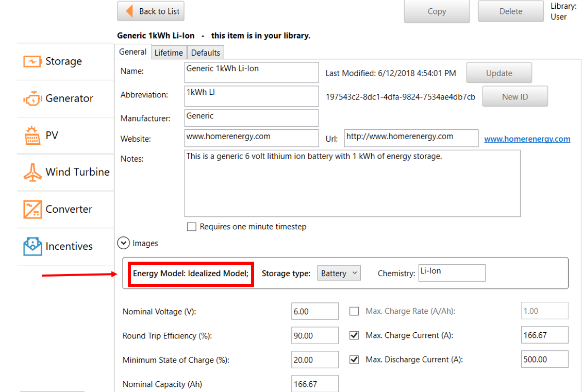Open the PV solar panel icon
Image resolution: width=582 pixels, height=392 pixels.
coord(32,135)
